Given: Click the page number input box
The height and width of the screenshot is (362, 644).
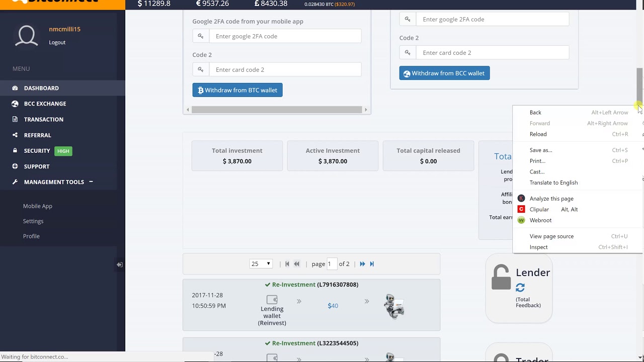Looking at the screenshot, I should [x=332, y=264].
